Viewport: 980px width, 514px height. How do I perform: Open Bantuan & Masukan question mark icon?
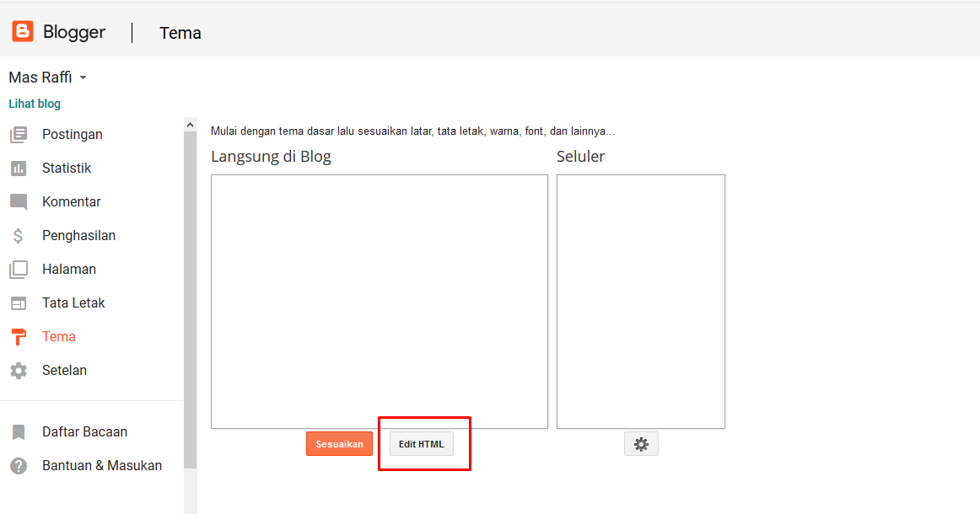[20, 465]
